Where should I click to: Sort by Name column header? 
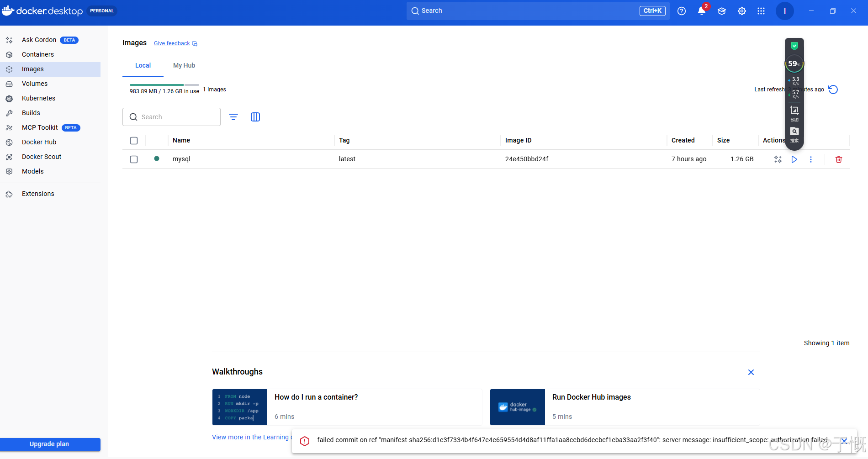pos(181,140)
